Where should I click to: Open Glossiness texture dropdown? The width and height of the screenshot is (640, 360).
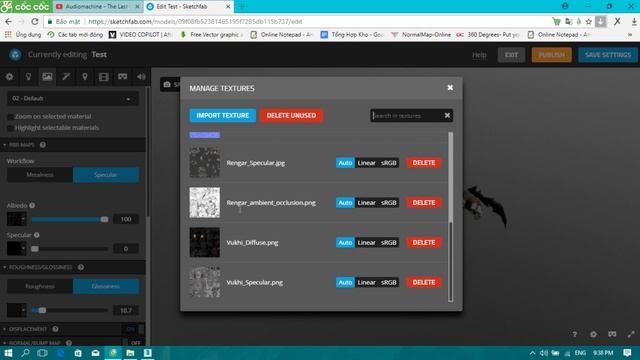pyautogui.click(x=16, y=310)
